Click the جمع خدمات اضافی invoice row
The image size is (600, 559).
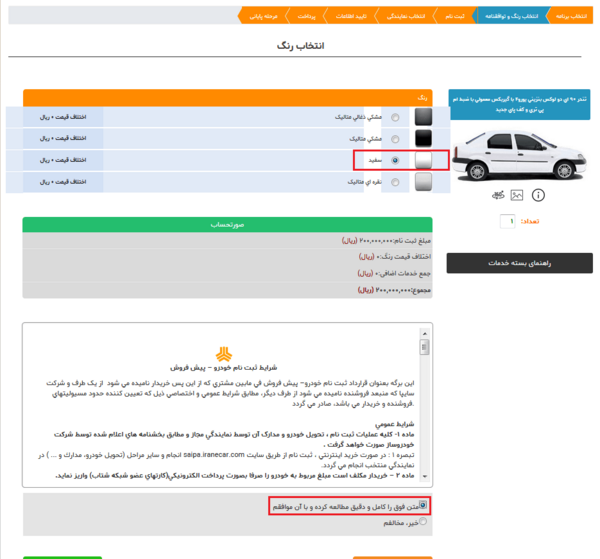point(227,273)
